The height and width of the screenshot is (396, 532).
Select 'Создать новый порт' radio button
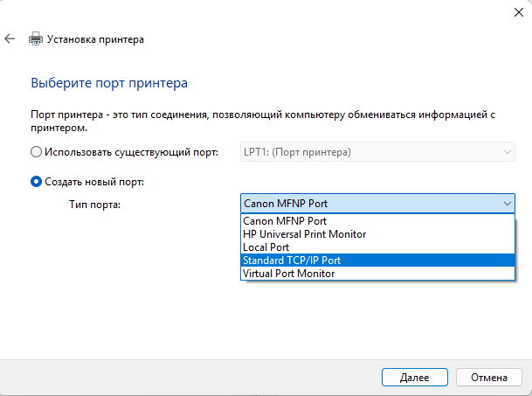36,182
